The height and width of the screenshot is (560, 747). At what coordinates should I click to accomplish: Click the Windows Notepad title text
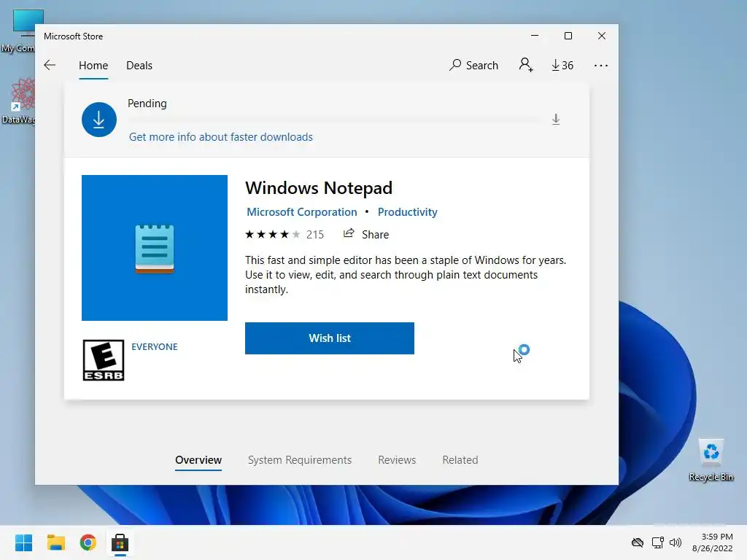click(319, 188)
